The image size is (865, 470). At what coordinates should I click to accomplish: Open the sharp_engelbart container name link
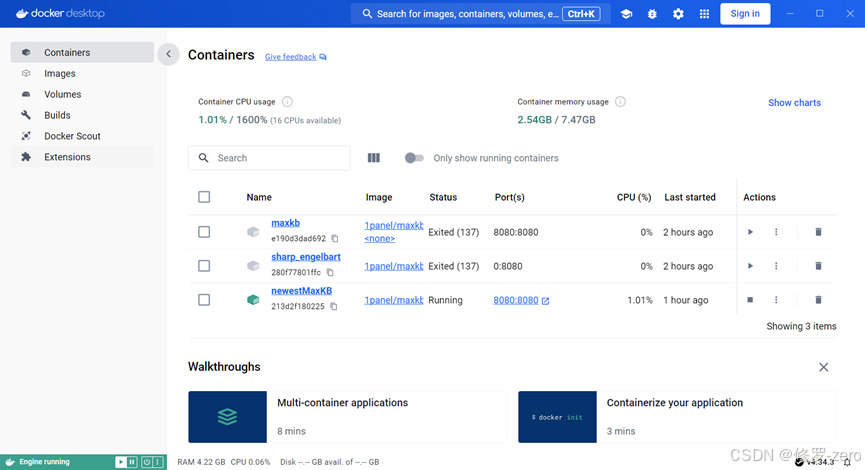coord(306,257)
